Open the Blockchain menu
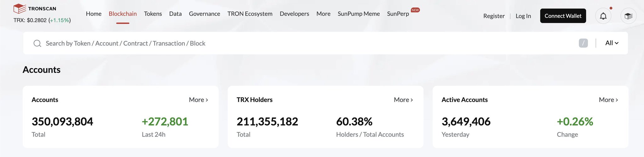This screenshot has width=644, height=157. 122,14
